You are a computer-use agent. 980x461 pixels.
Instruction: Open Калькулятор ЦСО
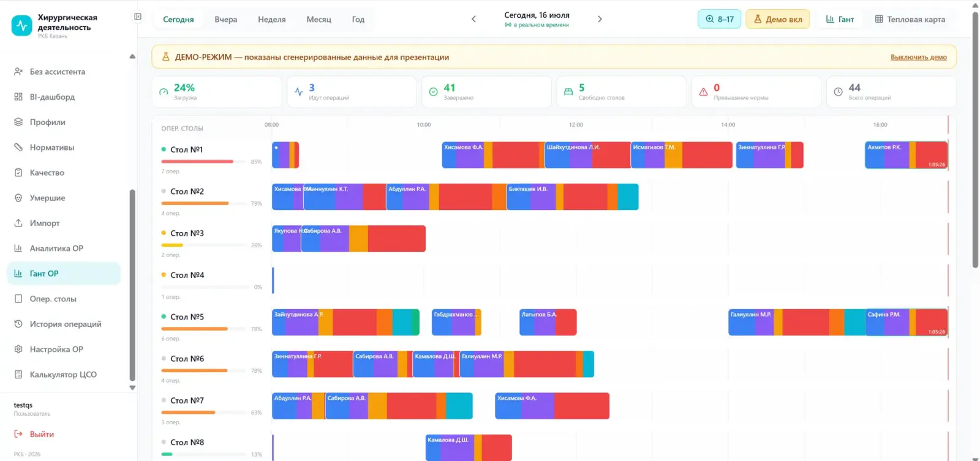(64, 374)
